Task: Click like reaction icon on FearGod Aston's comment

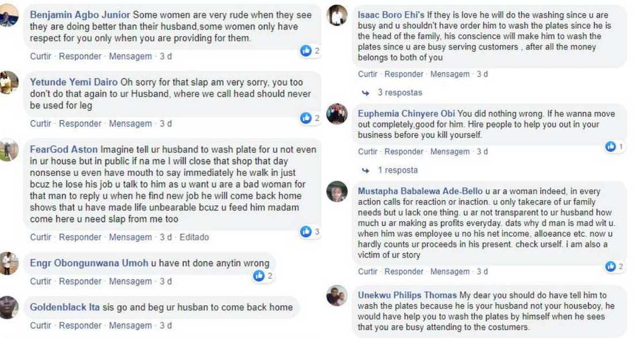Action: tap(306, 232)
